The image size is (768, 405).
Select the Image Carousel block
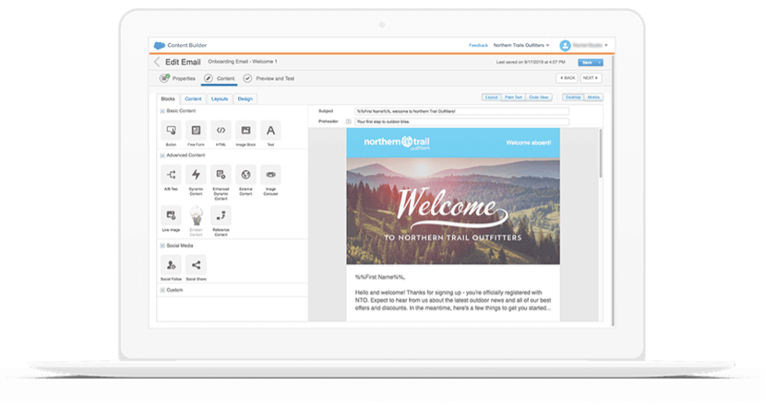click(271, 175)
